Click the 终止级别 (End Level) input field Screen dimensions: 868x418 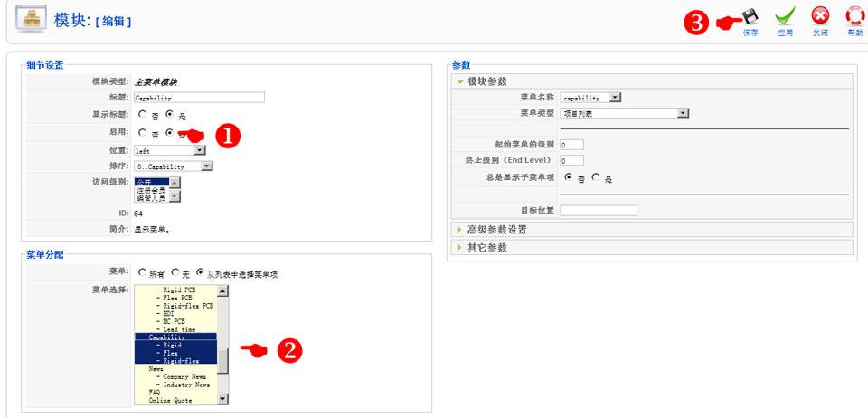pos(571,160)
